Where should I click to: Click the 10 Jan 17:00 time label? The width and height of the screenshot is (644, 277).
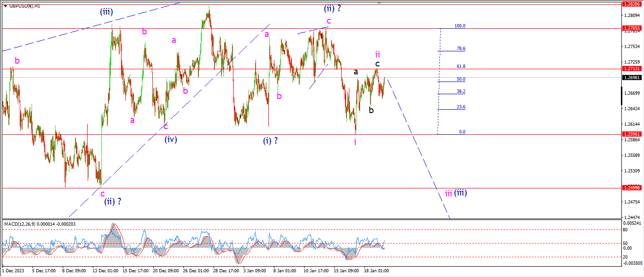(x=316, y=271)
